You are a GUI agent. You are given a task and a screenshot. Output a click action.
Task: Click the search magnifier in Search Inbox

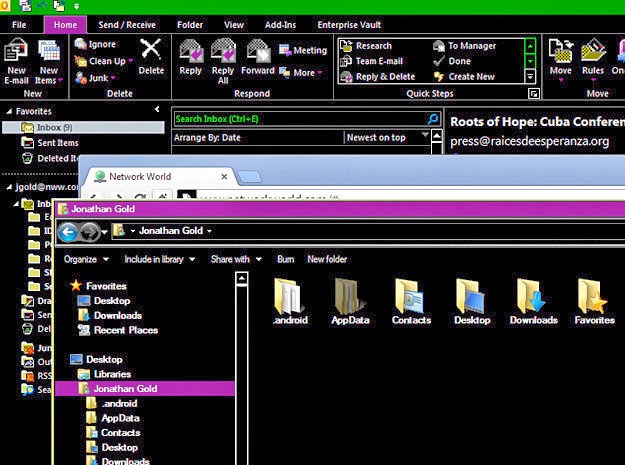point(433,119)
